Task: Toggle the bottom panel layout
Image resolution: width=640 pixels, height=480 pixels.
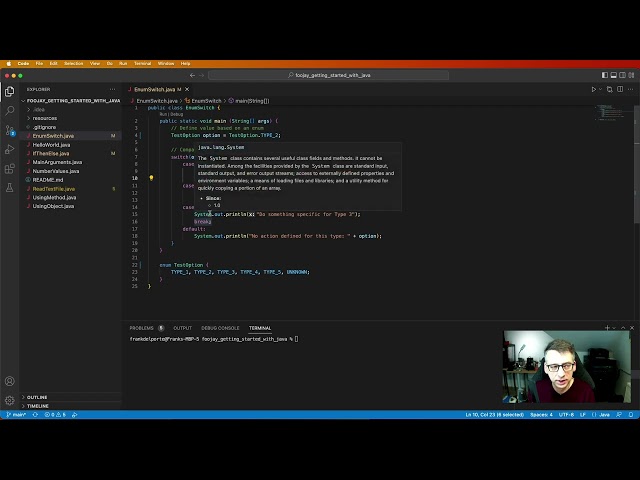Action: [x=613, y=75]
